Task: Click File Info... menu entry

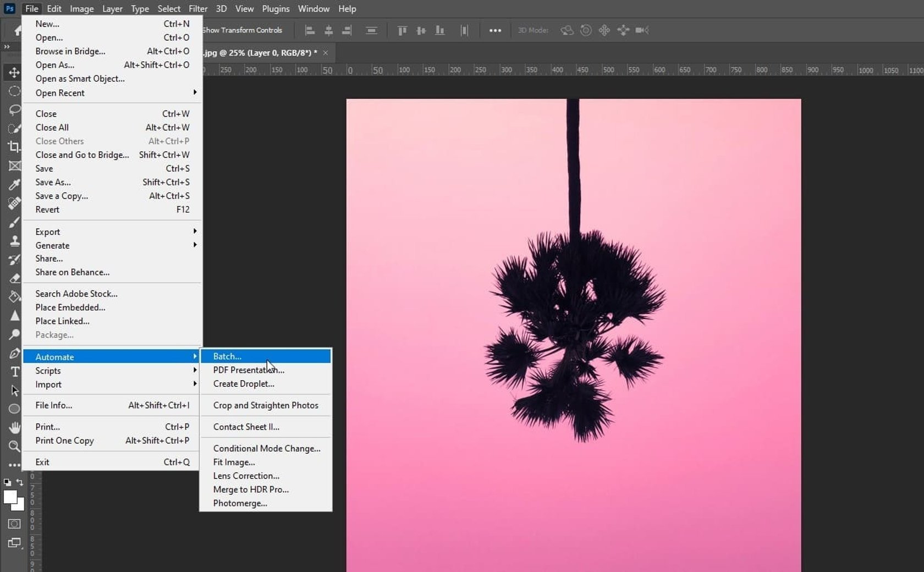Action: coord(113,405)
